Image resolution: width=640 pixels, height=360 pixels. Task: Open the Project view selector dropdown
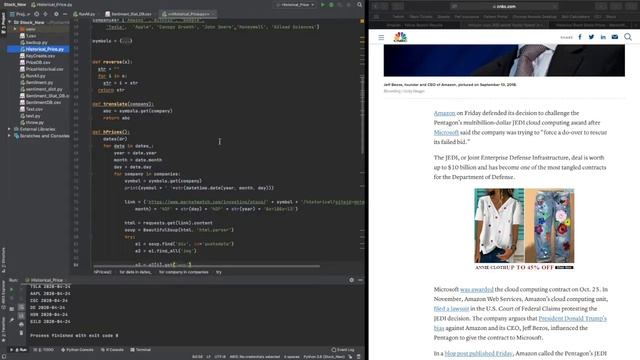tap(20, 14)
